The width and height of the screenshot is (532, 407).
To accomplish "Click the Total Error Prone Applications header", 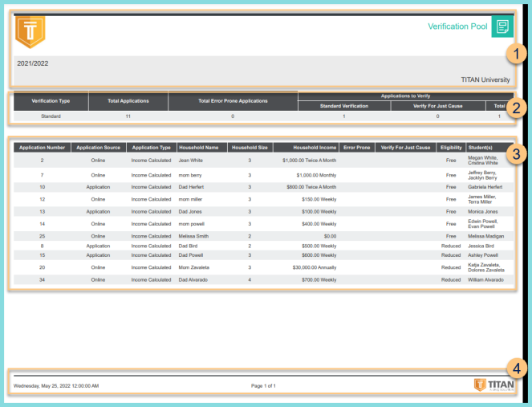I will click(x=233, y=101).
